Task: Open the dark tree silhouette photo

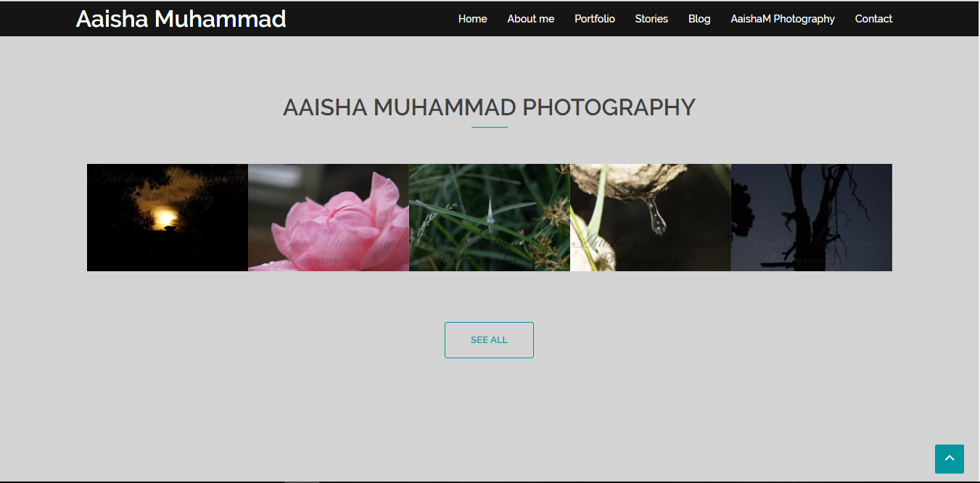Action: (812, 218)
